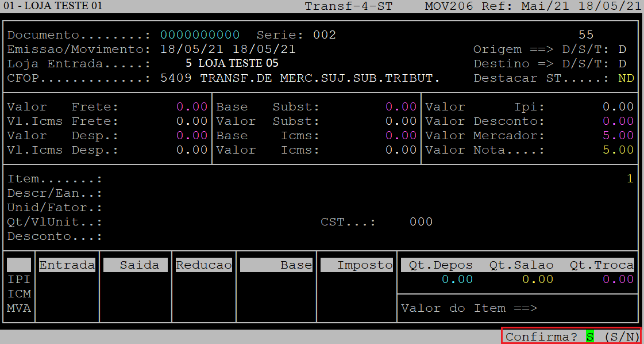Select the Valor Desconto amount field
This screenshot has width=644, height=344.
pos(618,121)
